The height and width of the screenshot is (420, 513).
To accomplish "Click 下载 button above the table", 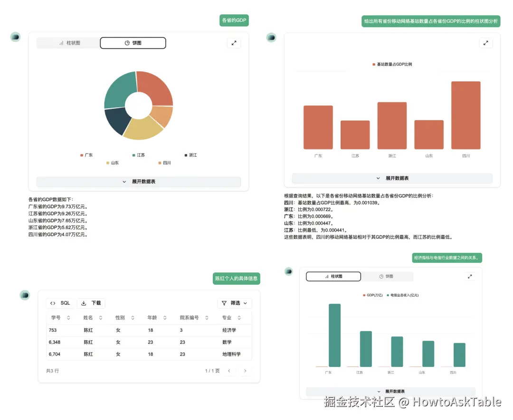I will click(x=91, y=303).
